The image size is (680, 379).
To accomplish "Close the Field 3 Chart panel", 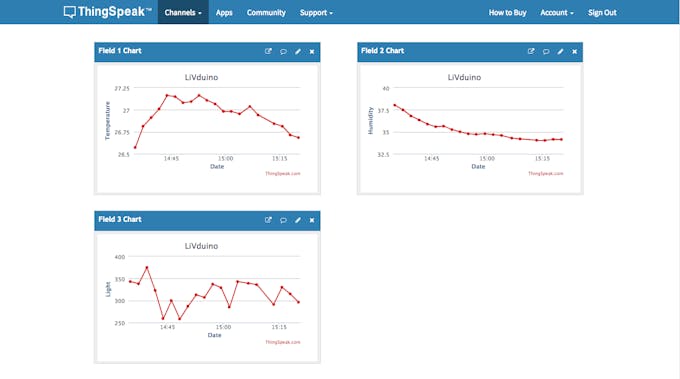I will (x=312, y=220).
